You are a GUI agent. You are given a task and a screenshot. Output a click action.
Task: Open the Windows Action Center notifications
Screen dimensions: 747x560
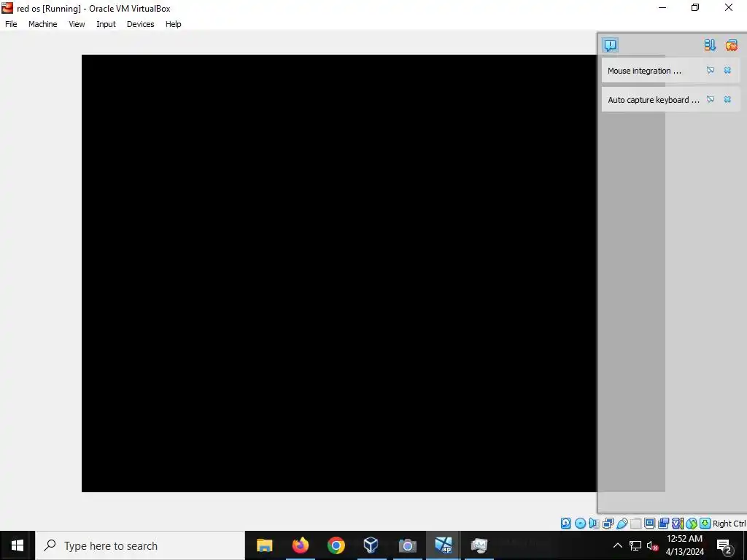(x=724, y=545)
